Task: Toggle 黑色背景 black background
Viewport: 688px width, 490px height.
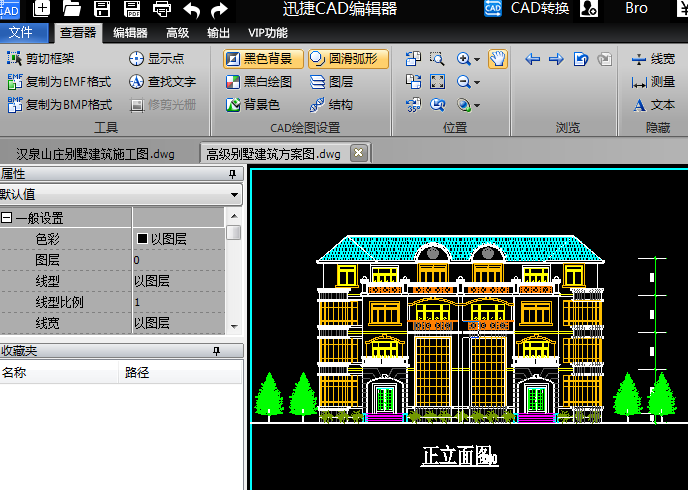Action: (x=259, y=59)
